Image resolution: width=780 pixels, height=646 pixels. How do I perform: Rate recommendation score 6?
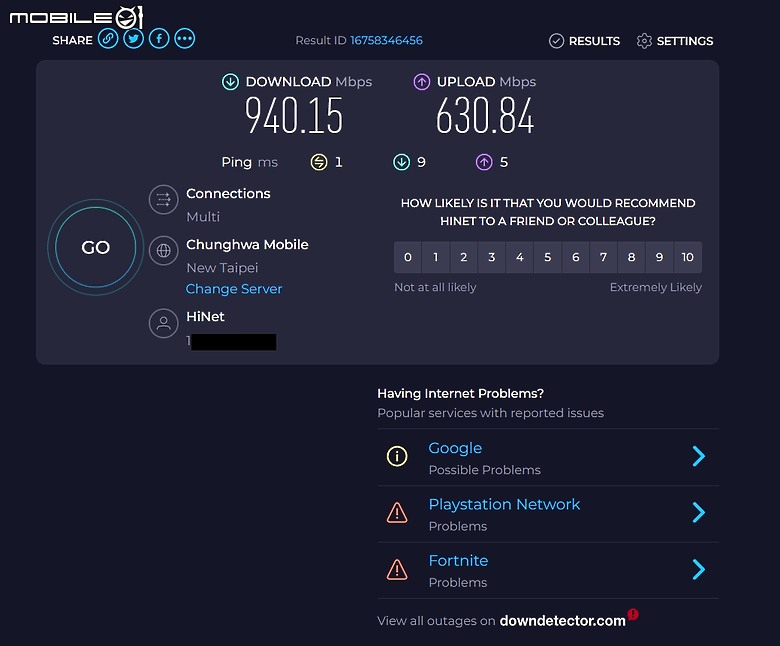click(576, 257)
